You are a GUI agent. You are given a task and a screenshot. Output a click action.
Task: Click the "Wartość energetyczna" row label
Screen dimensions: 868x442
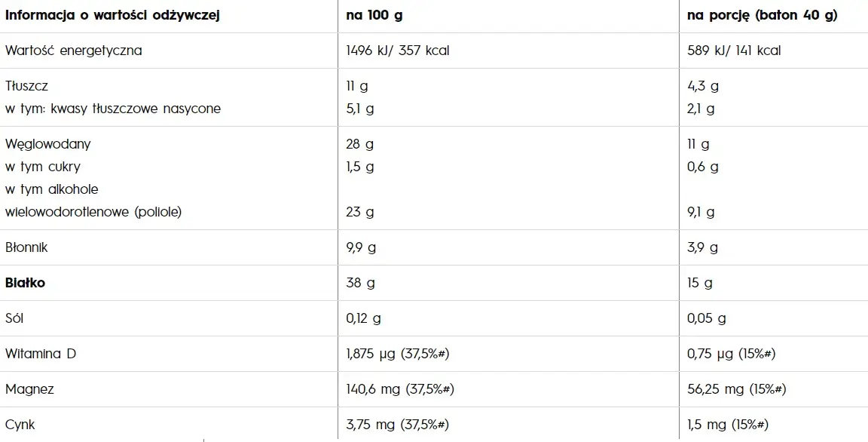(73, 51)
